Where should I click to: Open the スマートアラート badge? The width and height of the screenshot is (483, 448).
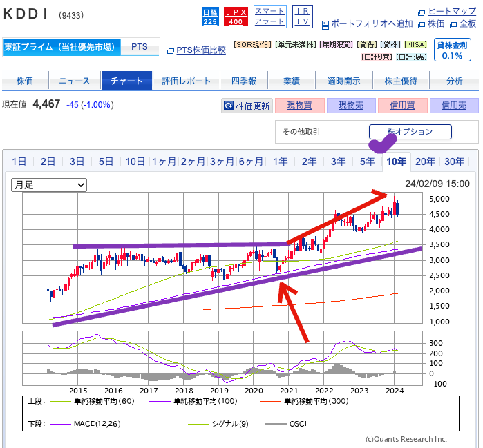270,17
